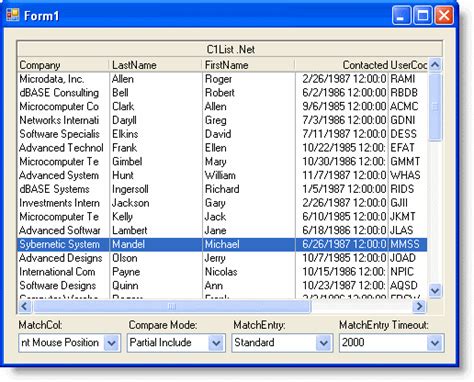Screen dimensions: 474x382
Task: Click the vertical scrollbar up arrow
Action: click(x=435, y=65)
